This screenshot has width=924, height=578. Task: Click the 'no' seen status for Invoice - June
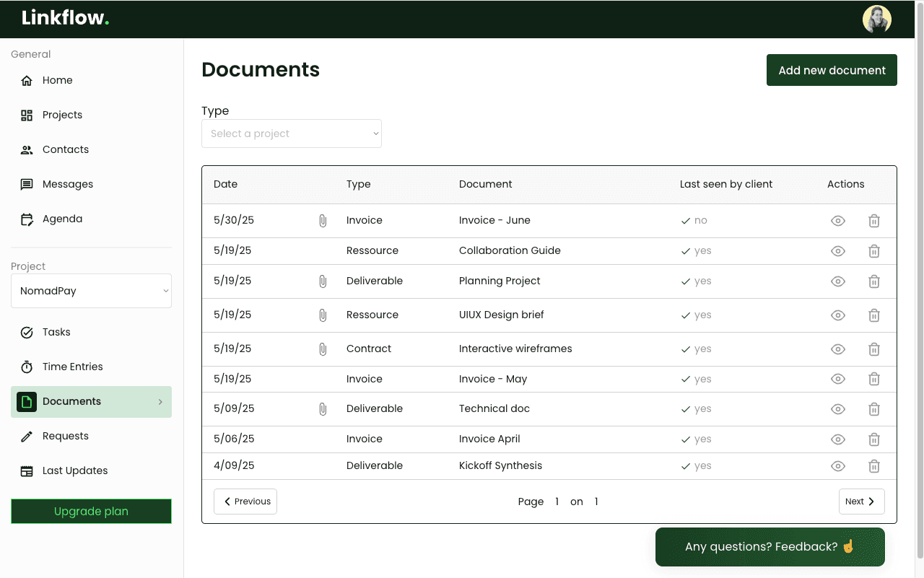pyautogui.click(x=701, y=220)
